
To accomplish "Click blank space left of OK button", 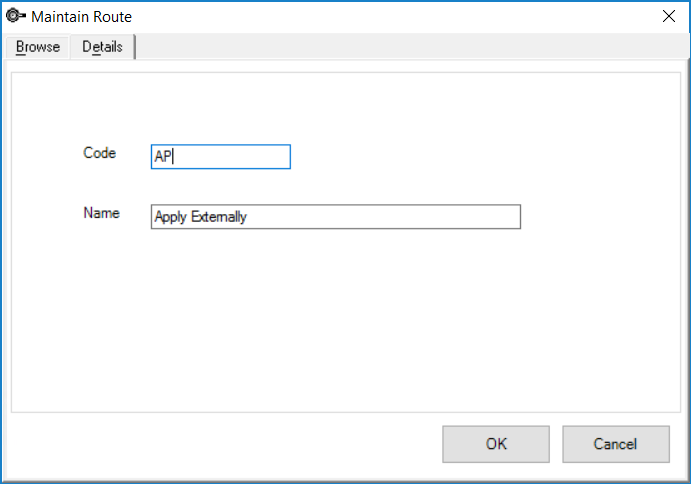I will click(225, 444).
